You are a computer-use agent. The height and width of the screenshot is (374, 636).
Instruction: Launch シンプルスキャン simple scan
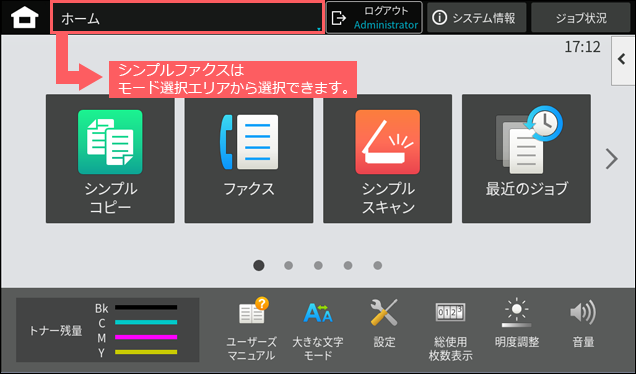(x=388, y=159)
